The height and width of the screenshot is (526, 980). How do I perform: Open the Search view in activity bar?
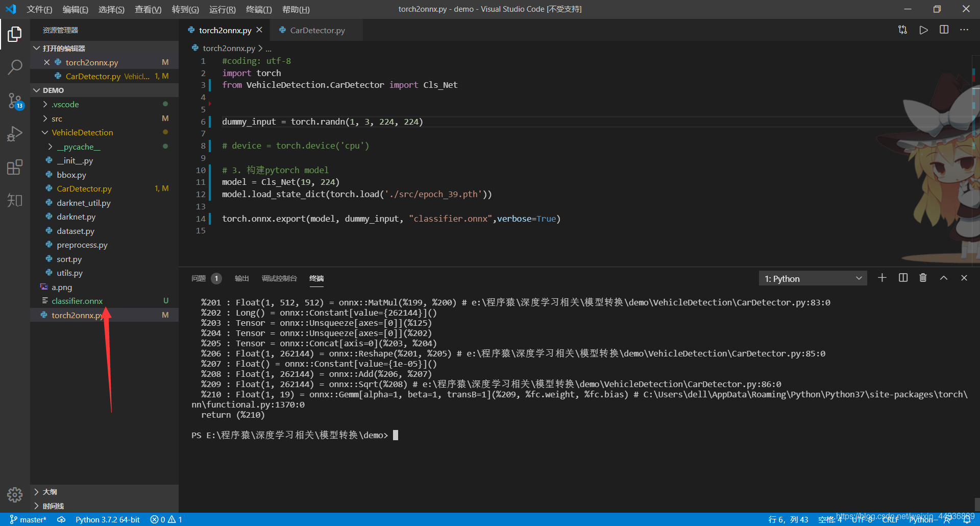tap(15, 67)
